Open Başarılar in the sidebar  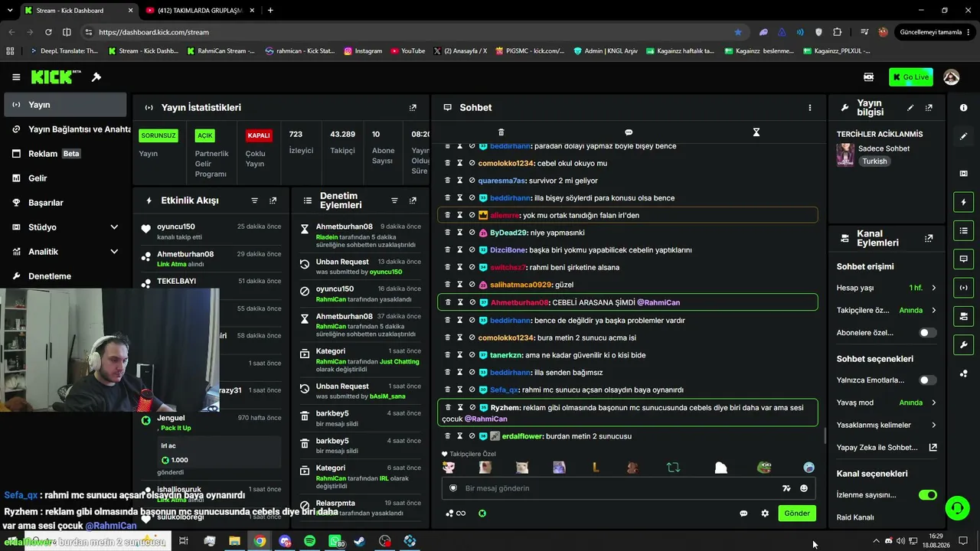click(x=64, y=203)
